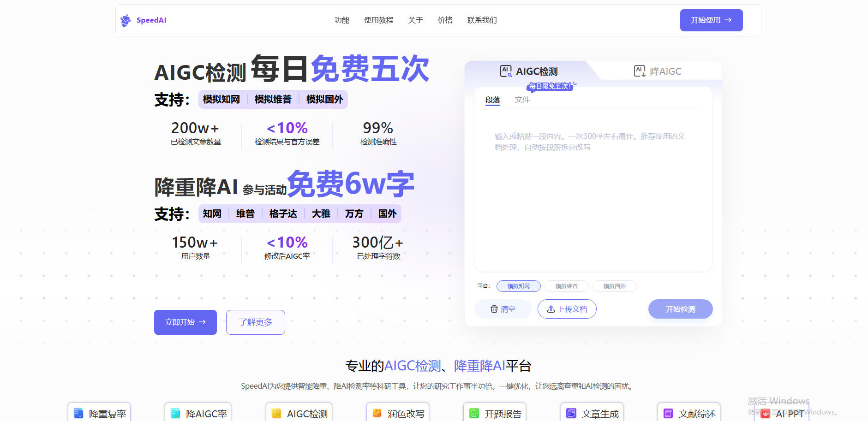Image resolution: width=868 pixels, height=421 pixels.
Task: Click the trash icon of 清空
Action: click(494, 309)
